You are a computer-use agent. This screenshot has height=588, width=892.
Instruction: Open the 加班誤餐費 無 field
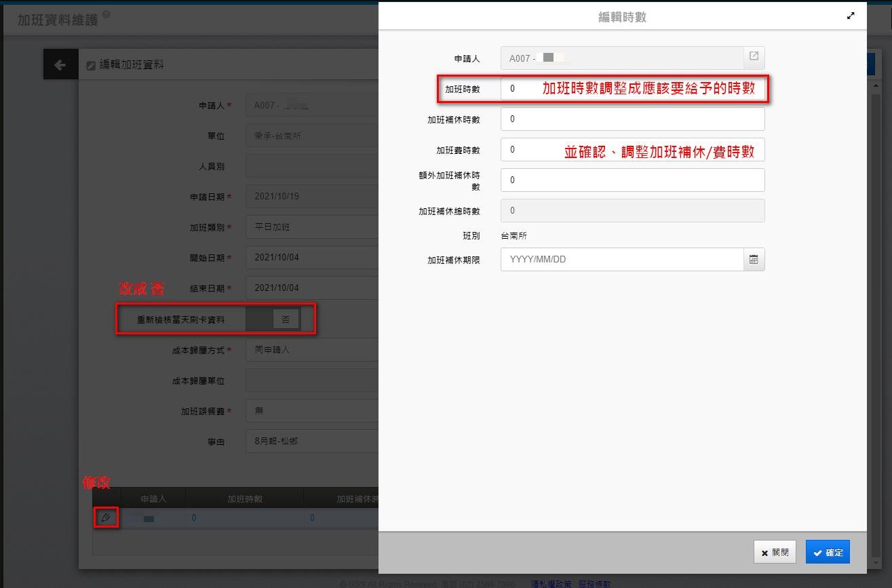click(312, 411)
